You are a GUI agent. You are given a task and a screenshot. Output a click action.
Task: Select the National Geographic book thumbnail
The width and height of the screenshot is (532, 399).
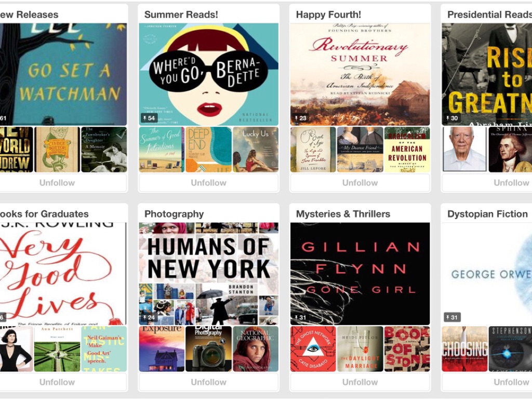[x=256, y=349]
